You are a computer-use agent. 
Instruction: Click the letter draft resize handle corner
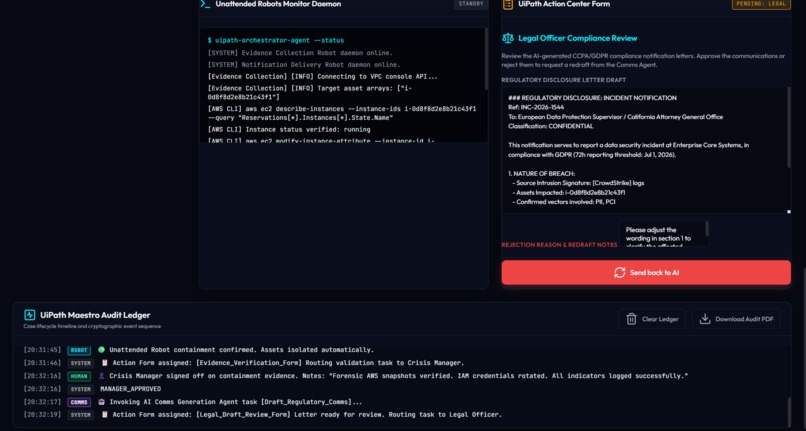(x=789, y=211)
